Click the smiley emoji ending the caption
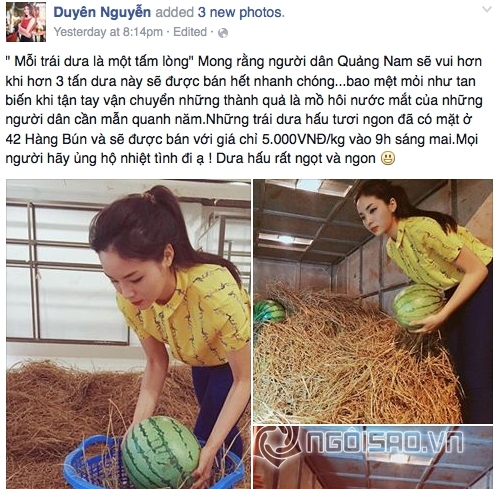 point(388,158)
